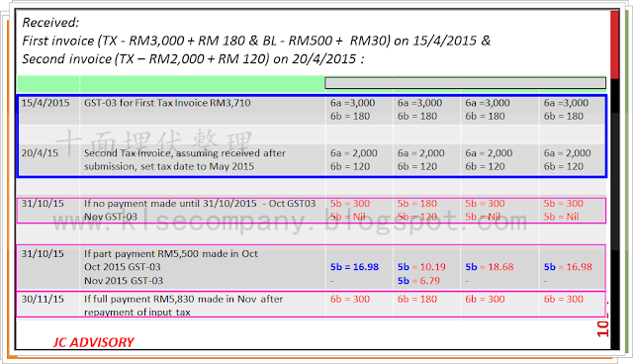Click 'submission, set tax date to May 2015'
The image size is (633, 364).
point(169,166)
